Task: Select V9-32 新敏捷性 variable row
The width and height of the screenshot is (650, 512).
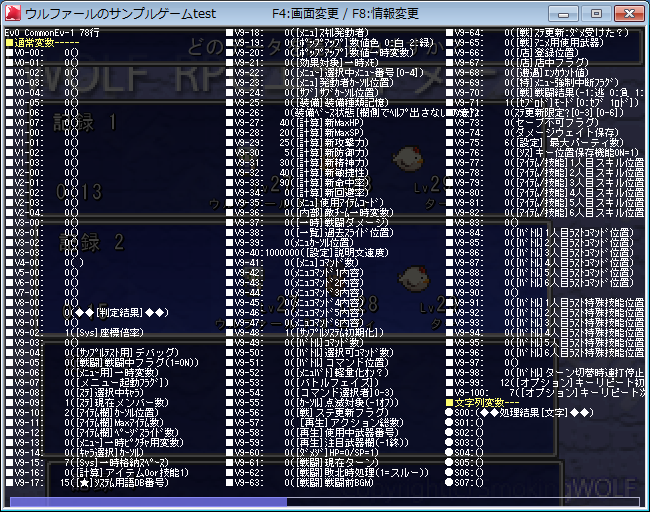Action: tap(297, 172)
